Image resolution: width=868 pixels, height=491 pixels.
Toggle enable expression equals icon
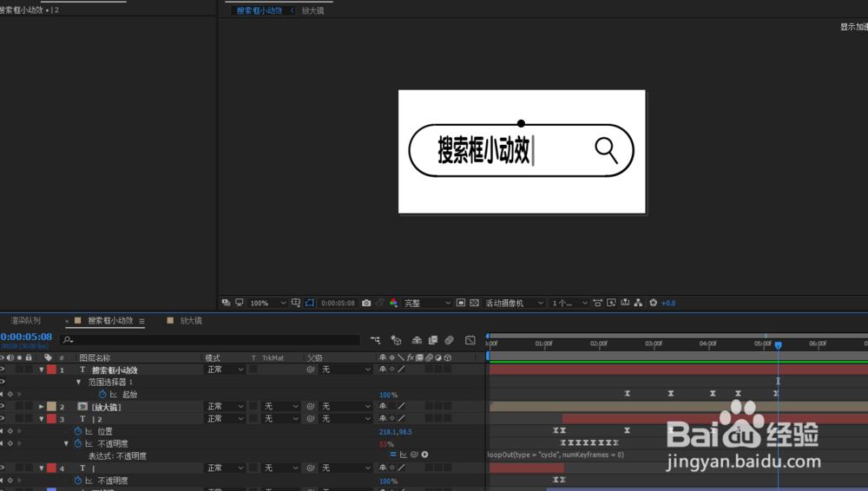[393, 455]
